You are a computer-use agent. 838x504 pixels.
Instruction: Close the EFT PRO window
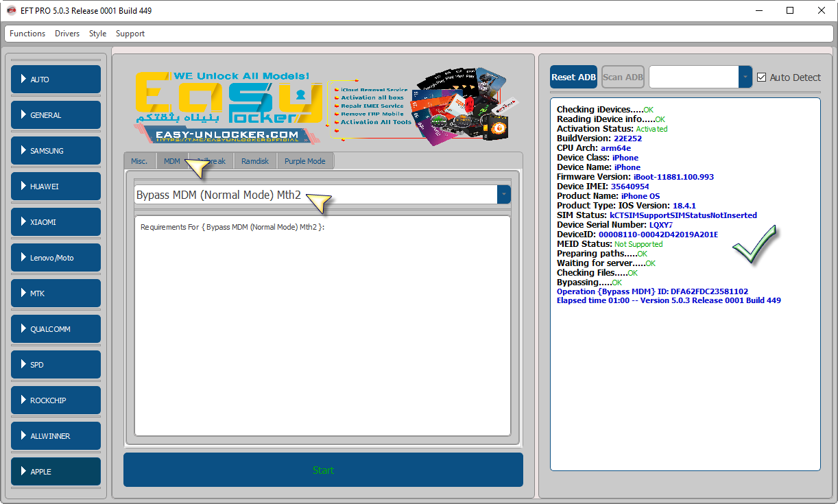click(x=822, y=10)
